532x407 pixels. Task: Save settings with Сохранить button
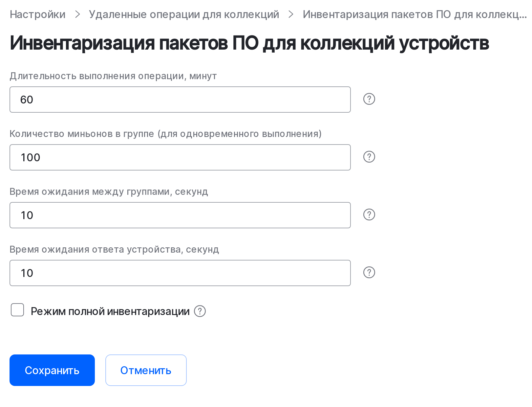(52, 370)
